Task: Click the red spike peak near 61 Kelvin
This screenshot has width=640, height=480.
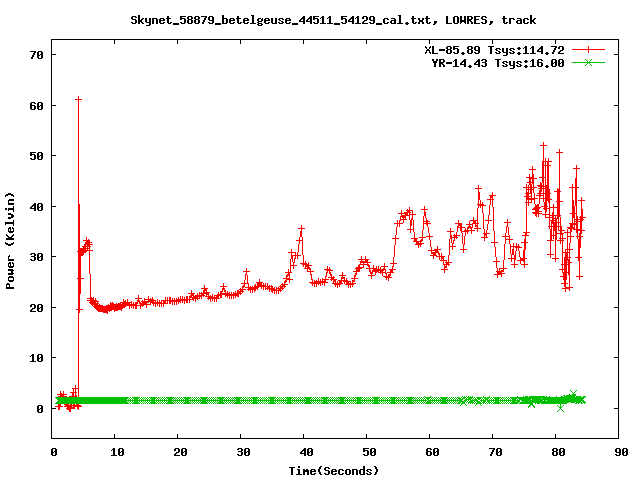Action: click(x=78, y=99)
